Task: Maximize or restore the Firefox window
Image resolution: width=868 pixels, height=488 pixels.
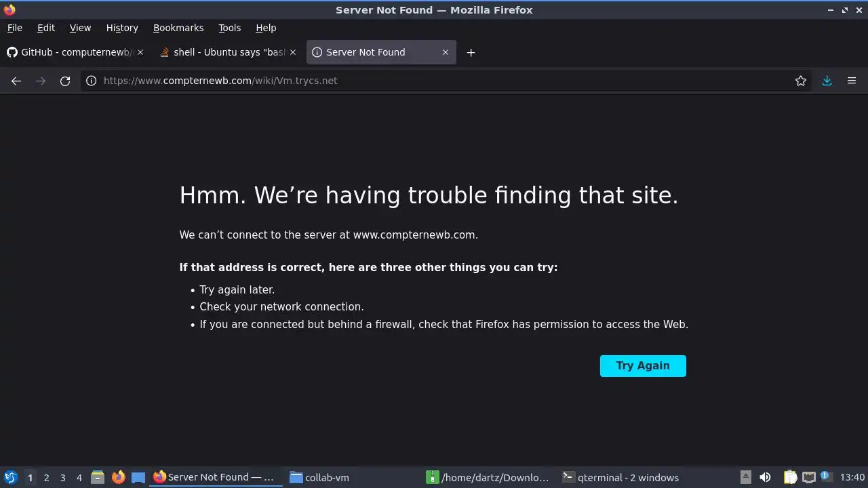Action: (x=845, y=10)
